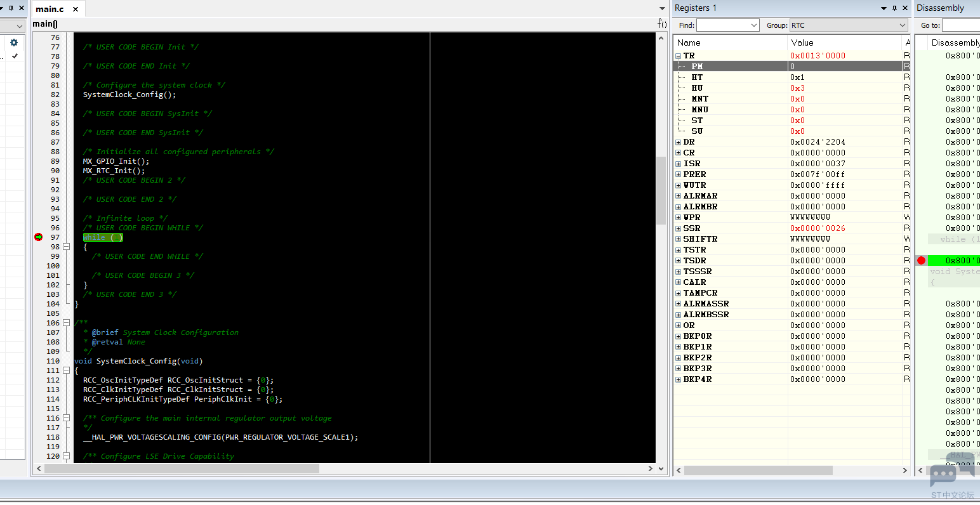980x505 pixels.
Task: Open the Group RTC dropdown
Action: coord(903,25)
